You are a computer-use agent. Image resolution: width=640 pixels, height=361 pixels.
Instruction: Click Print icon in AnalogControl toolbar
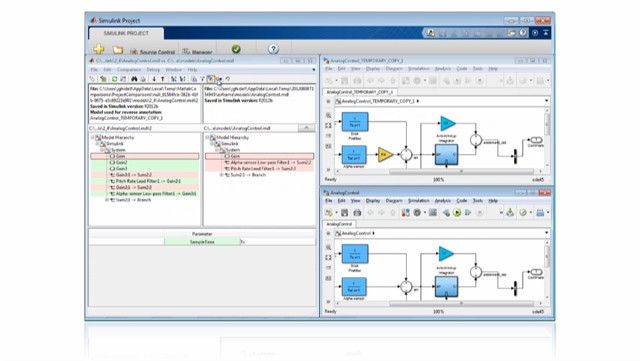point(357,213)
